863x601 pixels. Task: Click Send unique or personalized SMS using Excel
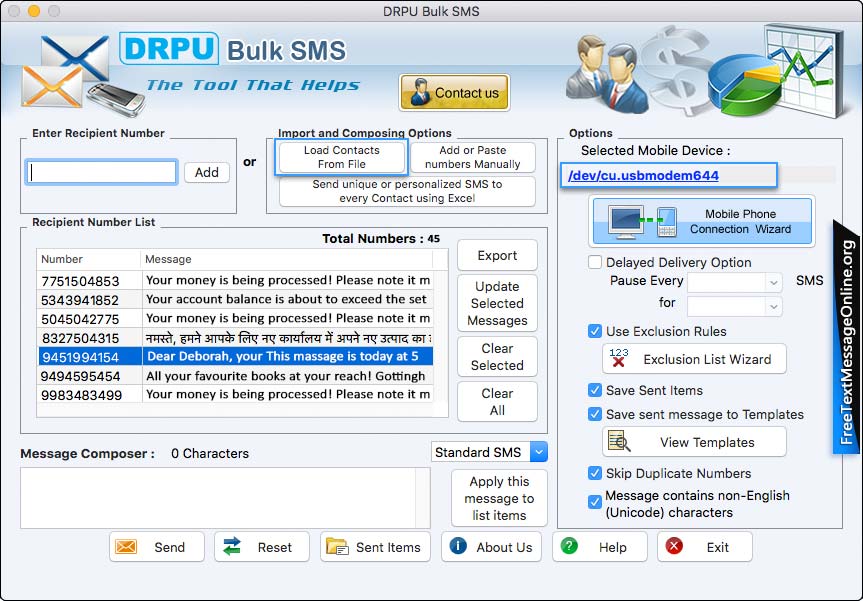click(407, 191)
